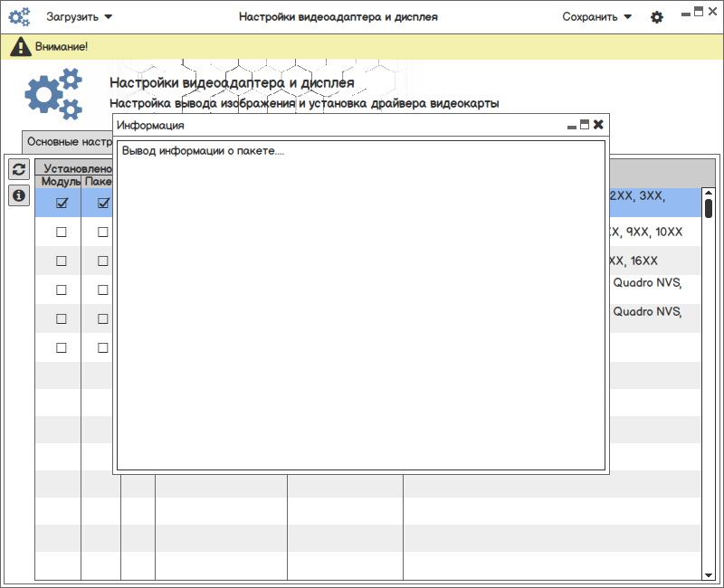Close the Информация dialog
This screenshot has width=724, height=588.
click(x=598, y=125)
